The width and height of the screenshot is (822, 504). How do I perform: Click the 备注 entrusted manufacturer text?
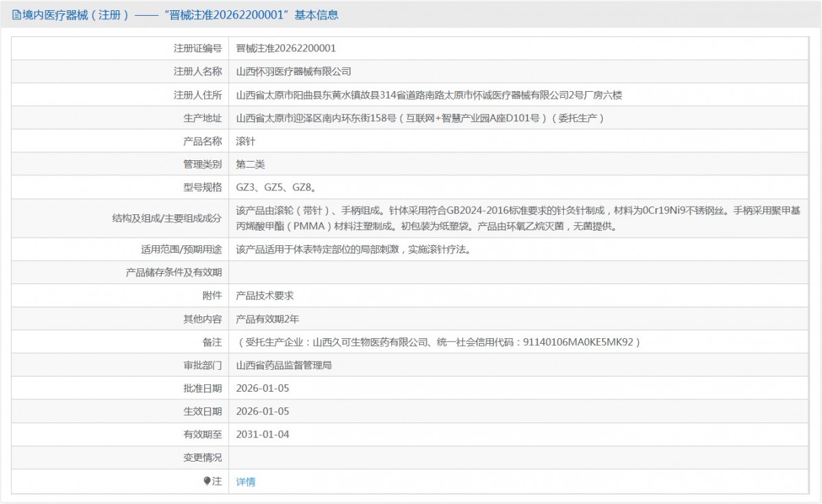pos(438,342)
